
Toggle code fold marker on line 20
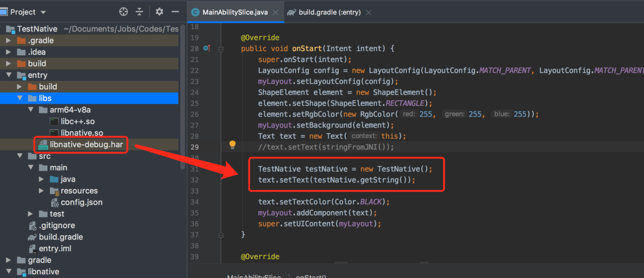click(x=221, y=49)
